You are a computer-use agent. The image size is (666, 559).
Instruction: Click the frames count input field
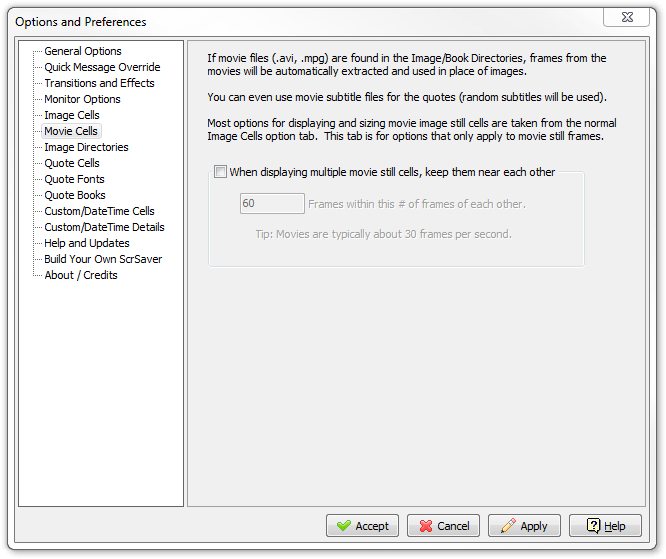(x=272, y=203)
